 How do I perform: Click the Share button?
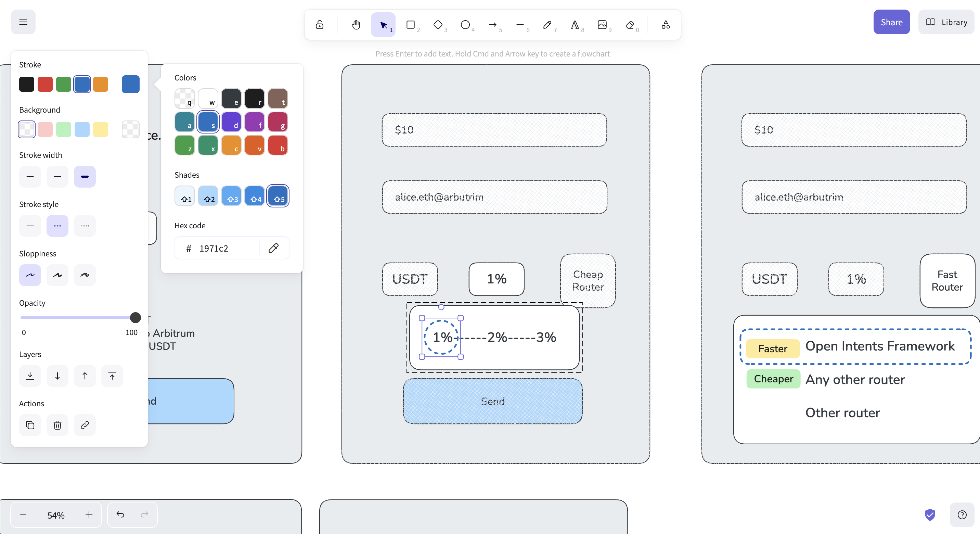pos(891,22)
